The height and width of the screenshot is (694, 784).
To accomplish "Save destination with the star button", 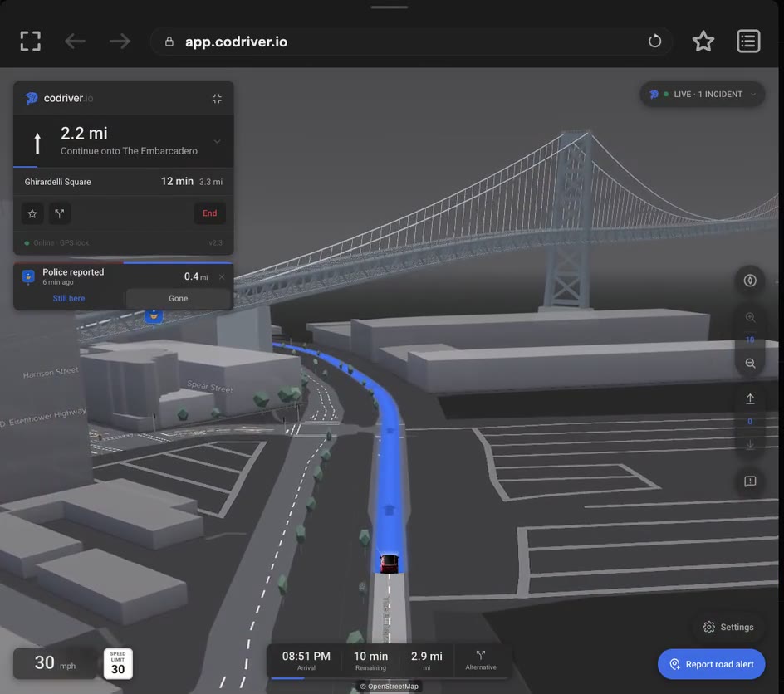I will pos(32,213).
